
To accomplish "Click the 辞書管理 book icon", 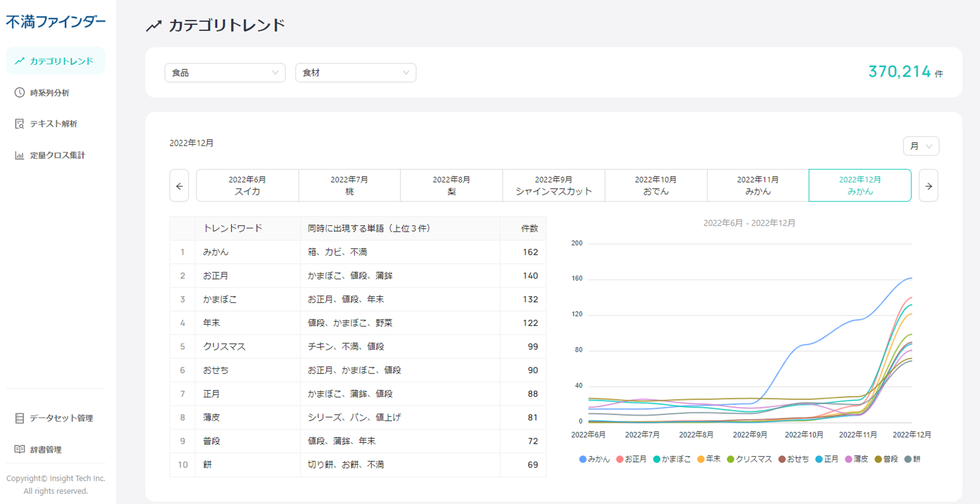I will (19, 449).
